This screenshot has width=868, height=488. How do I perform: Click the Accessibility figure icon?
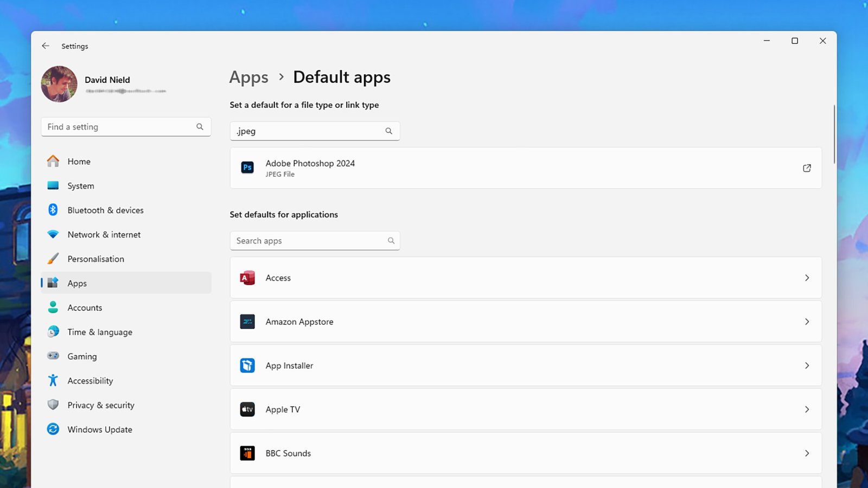coord(53,380)
